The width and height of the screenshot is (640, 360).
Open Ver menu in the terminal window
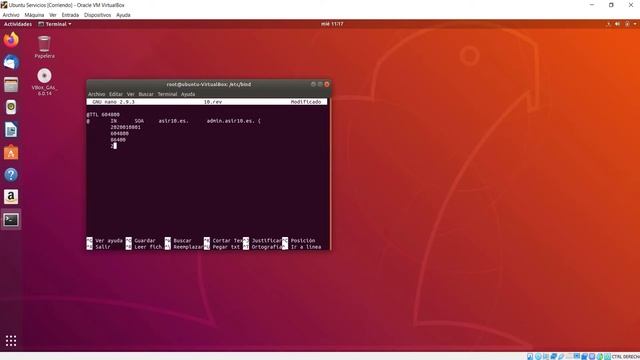[131, 94]
